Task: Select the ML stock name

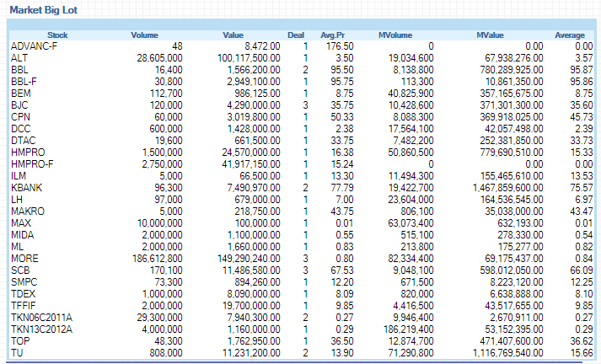Action: tap(17, 247)
